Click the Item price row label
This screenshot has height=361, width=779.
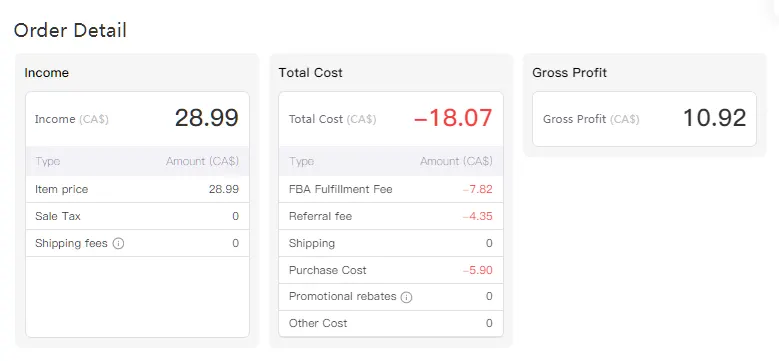click(x=62, y=189)
